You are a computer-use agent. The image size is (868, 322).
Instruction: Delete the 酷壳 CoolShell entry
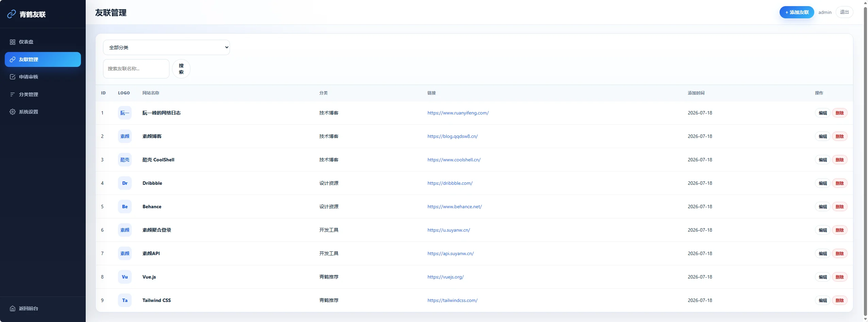point(840,160)
